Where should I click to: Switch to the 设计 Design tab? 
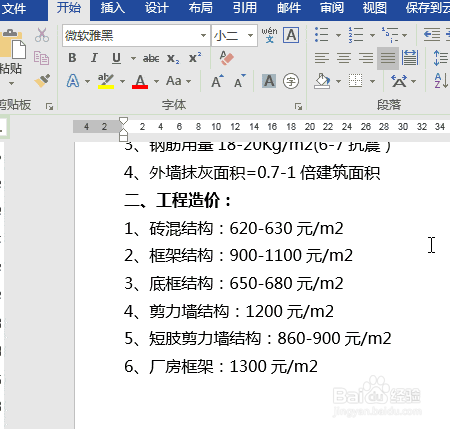click(157, 8)
